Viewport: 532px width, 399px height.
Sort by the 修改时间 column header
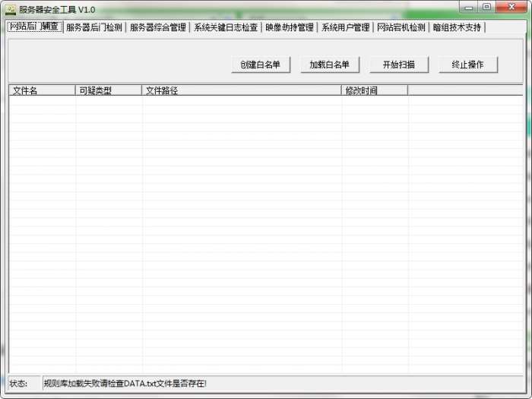point(374,90)
